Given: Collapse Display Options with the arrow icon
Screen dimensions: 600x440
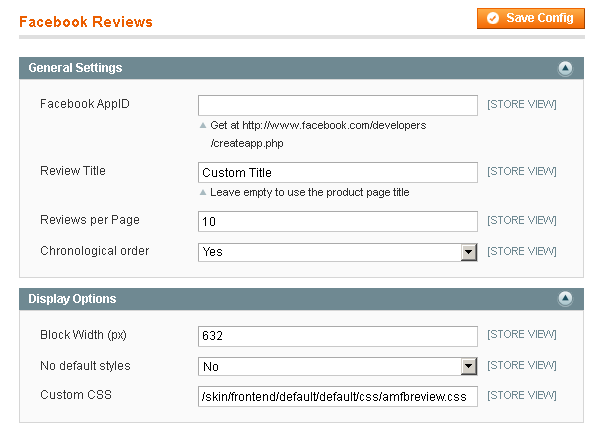Looking at the screenshot, I should pyautogui.click(x=565, y=299).
